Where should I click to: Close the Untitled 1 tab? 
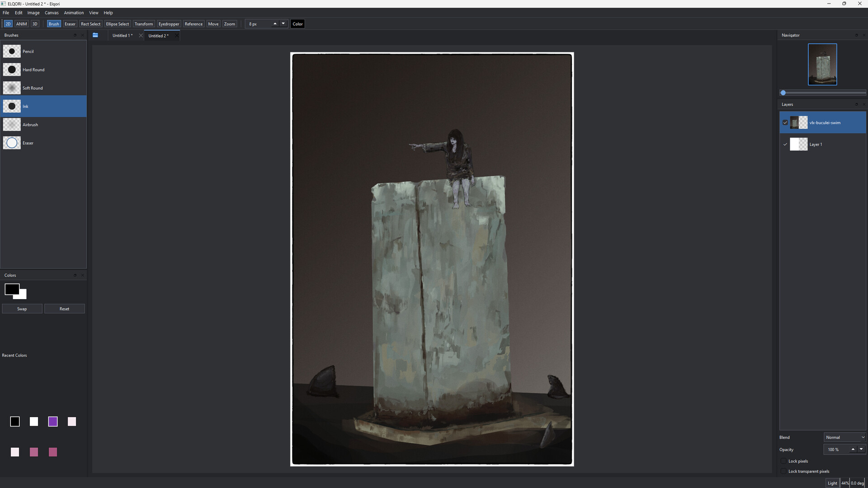click(141, 35)
